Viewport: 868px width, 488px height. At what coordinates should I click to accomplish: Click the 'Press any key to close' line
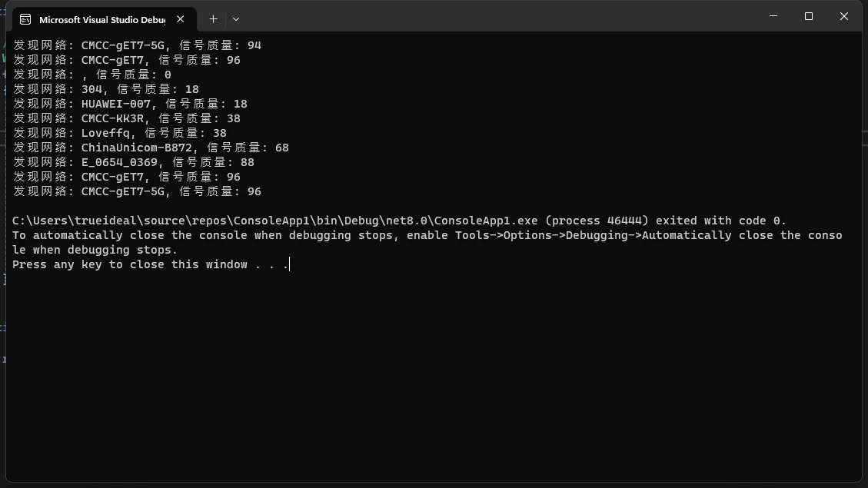151,264
